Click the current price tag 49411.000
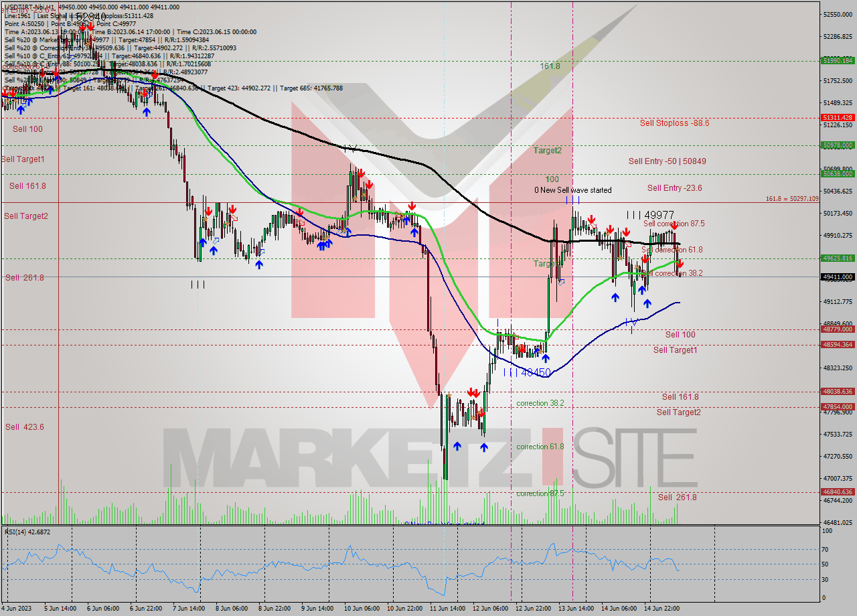The width and height of the screenshot is (857, 616). pyautogui.click(x=838, y=277)
